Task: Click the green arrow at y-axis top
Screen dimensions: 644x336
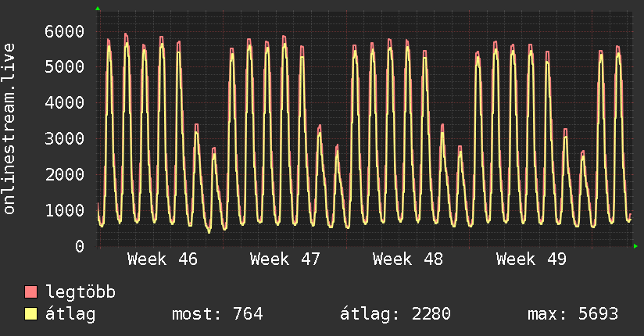Action: [x=98, y=9]
